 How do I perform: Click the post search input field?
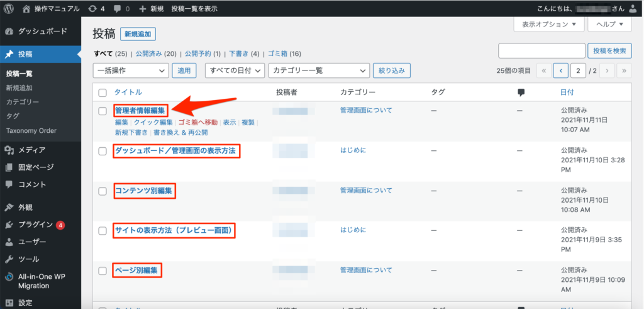click(x=540, y=51)
